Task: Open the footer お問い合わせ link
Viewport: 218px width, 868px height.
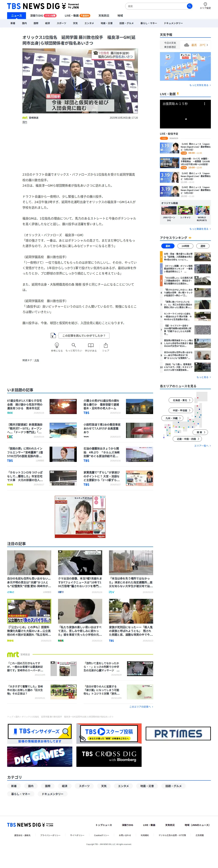Action: point(125,835)
